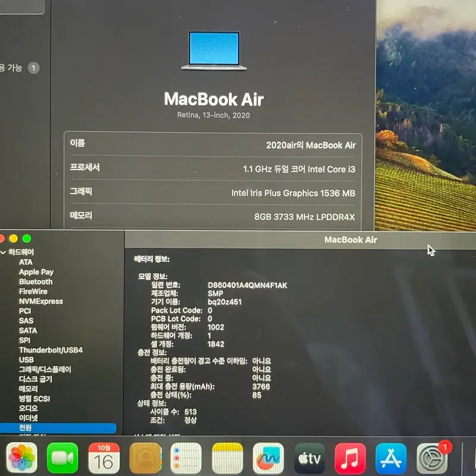Collapse the 하드웨어 section in the sidebar
This screenshot has height=476, width=476.
[4, 252]
